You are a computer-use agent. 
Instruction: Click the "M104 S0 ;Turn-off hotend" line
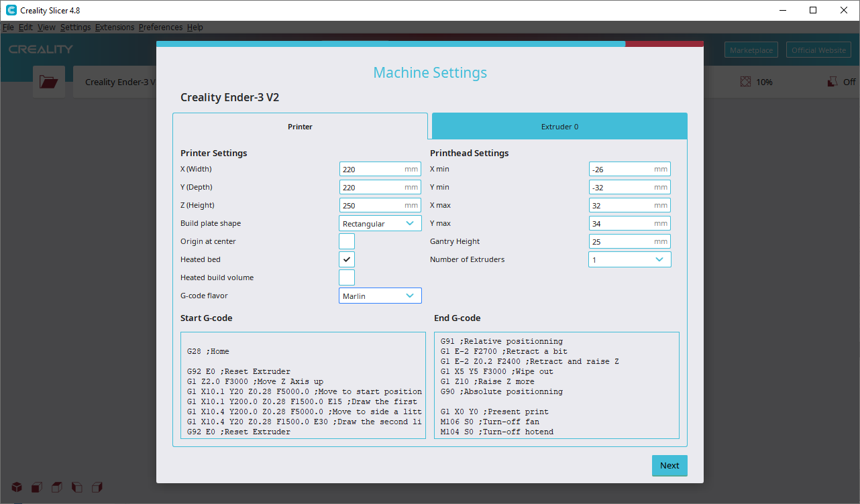[x=497, y=432]
